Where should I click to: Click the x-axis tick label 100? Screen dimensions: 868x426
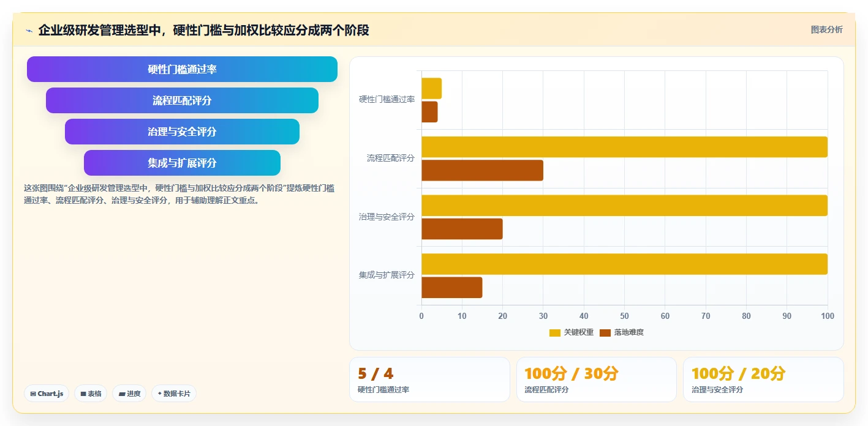tap(828, 316)
